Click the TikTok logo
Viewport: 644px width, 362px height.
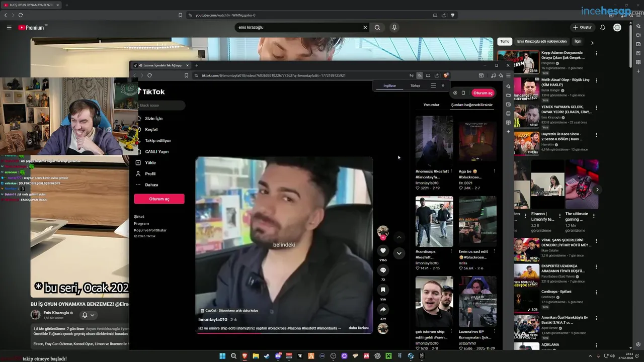pyautogui.click(x=152, y=92)
